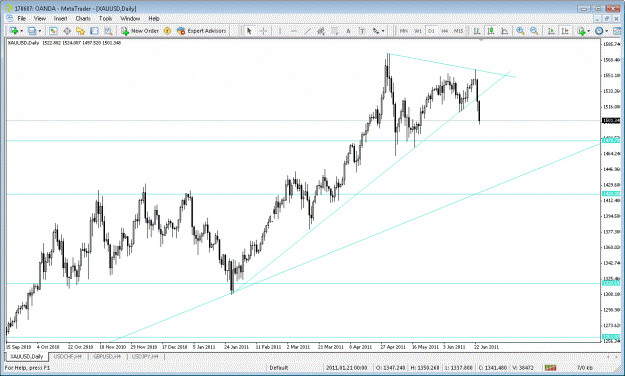Viewport: 625px width, 376px height.
Task: Click the Default profile in status bar
Action: click(x=279, y=368)
